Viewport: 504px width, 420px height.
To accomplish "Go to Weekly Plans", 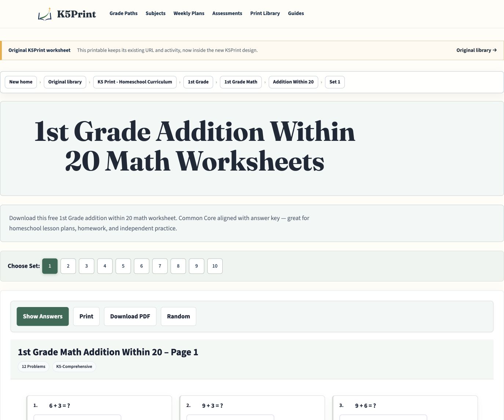I will tap(189, 14).
